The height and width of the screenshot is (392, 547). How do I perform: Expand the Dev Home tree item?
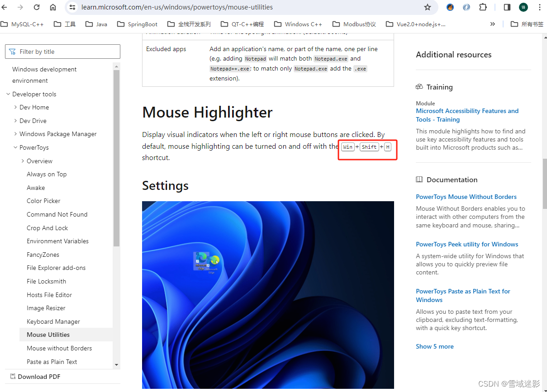(x=14, y=107)
